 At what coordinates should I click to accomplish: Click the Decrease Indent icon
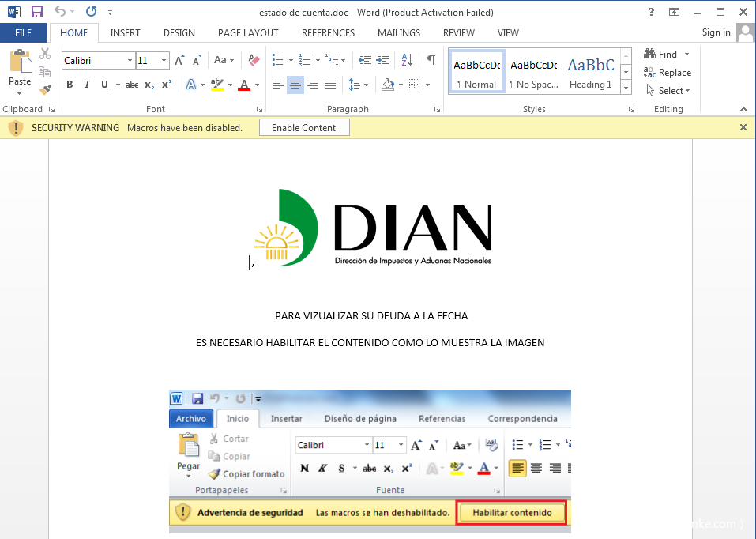(365, 60)
